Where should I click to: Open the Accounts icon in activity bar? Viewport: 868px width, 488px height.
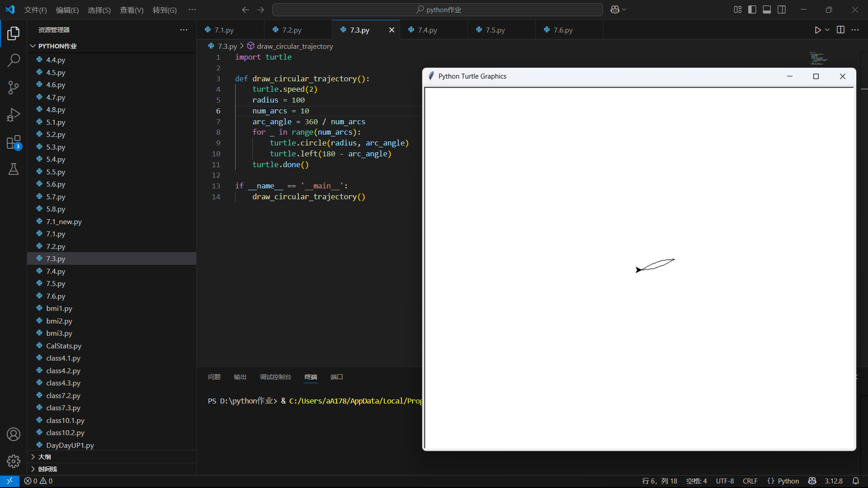coord(14,434)
